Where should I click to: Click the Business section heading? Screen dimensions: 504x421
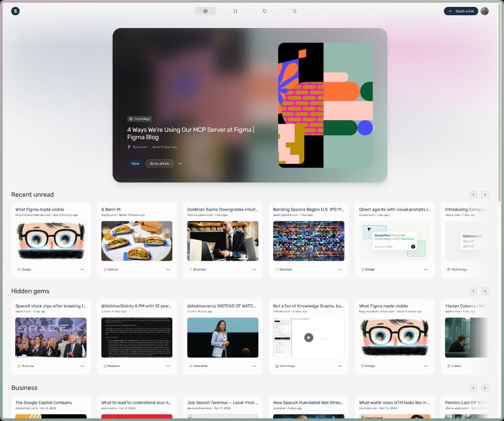click(x=24, y=388)
